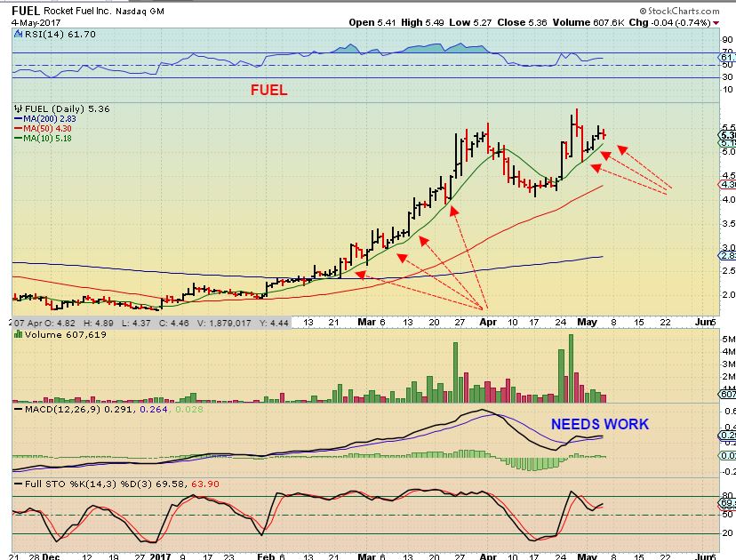Click the NEEDS WORK annotation text
This screenshot has width=736, height=560.
599,424
